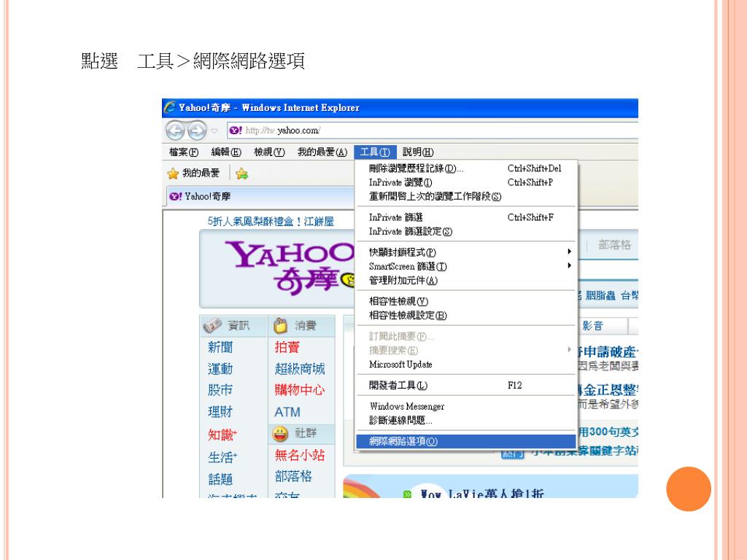Select 管理附加元件(A) menu entry
Screen dimensions: 747x560
click(x=466, y=281)
